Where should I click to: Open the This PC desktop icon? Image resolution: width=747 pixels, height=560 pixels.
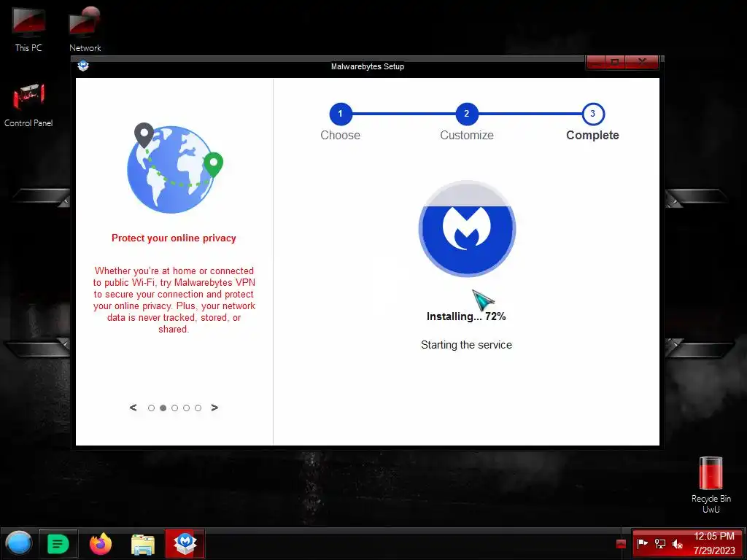point(28,28)
